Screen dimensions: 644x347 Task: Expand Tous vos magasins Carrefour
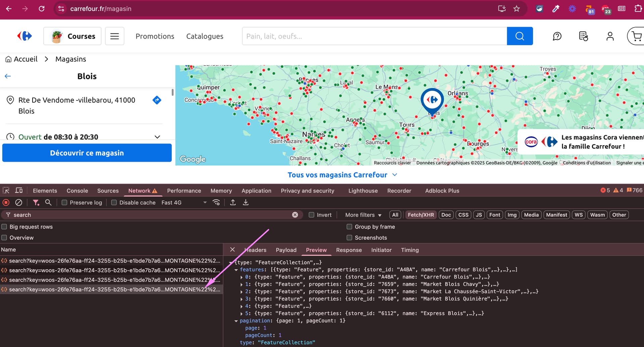pyautogui.click(x=342, y=175)
